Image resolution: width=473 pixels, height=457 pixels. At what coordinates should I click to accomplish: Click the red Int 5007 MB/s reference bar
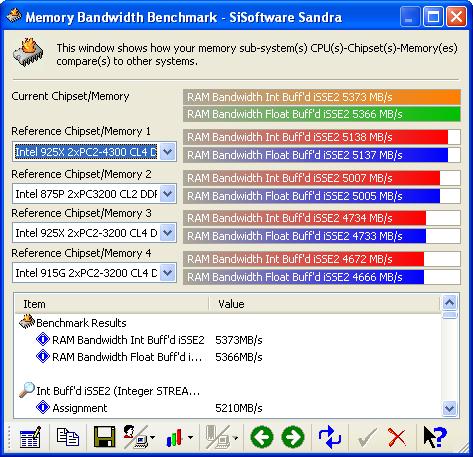pyautogui.click(x=322, y=178)
